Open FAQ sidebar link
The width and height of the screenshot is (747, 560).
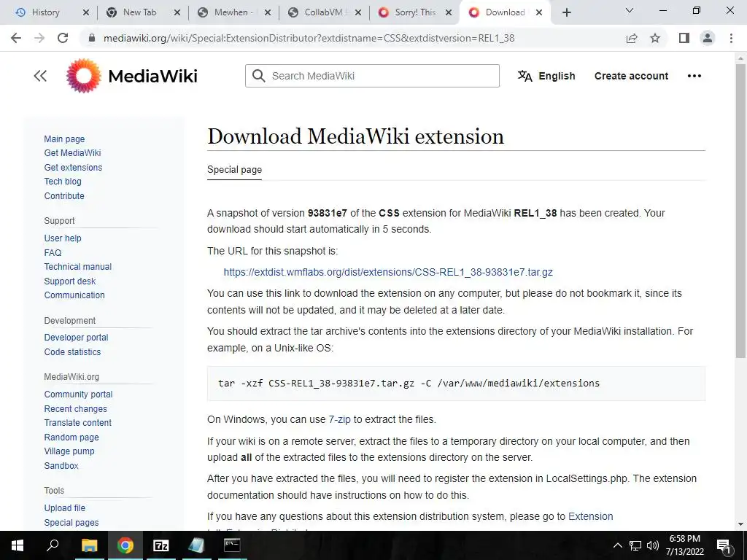[x=53, y=252]
